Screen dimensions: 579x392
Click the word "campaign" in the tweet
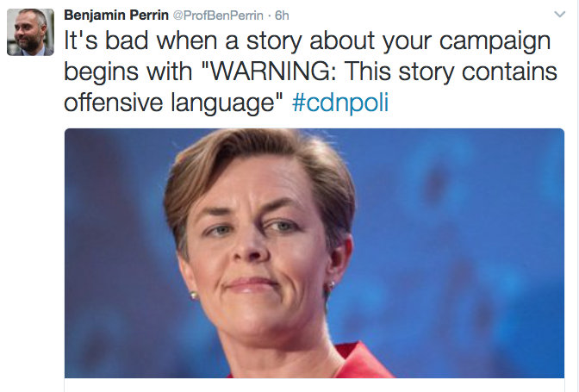(495, 42)
